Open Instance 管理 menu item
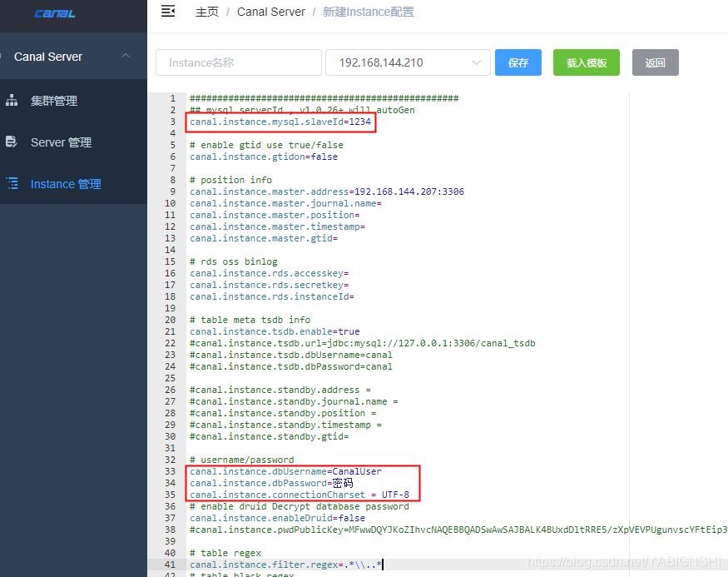The height and width of the screenshot is (577, 728). coord(66,184)
